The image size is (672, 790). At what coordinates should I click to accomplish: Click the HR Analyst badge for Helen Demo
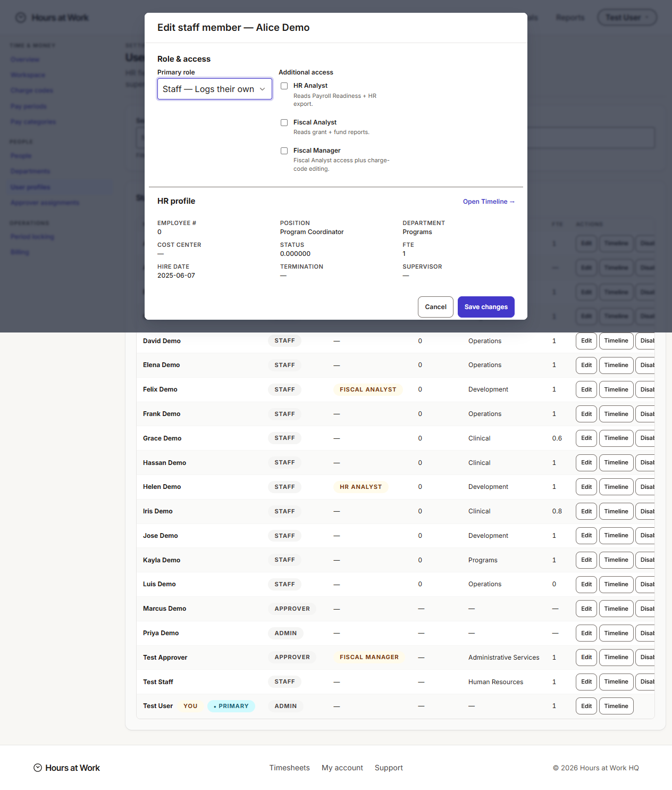point(360,487)
